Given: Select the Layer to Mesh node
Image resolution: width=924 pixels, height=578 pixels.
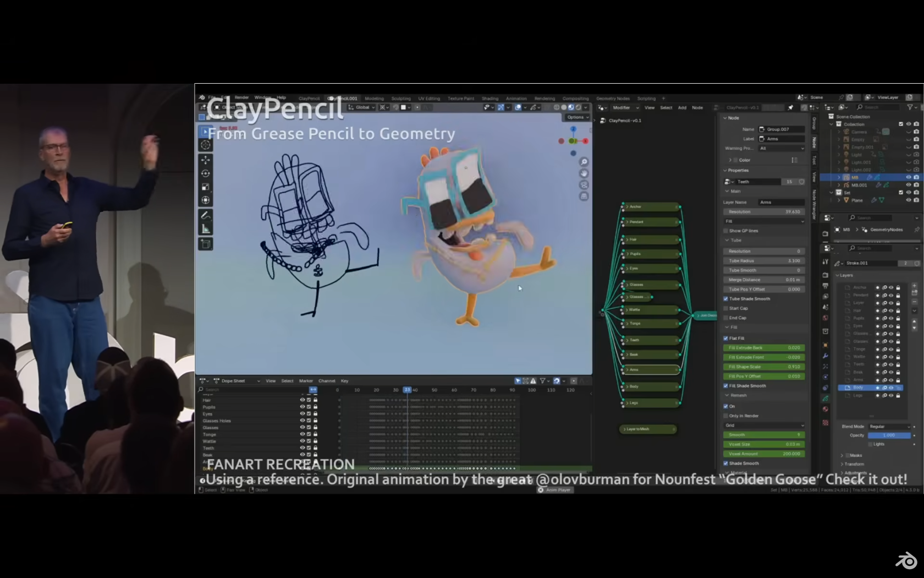Looking at the screenshot, I should click(648, 429).
